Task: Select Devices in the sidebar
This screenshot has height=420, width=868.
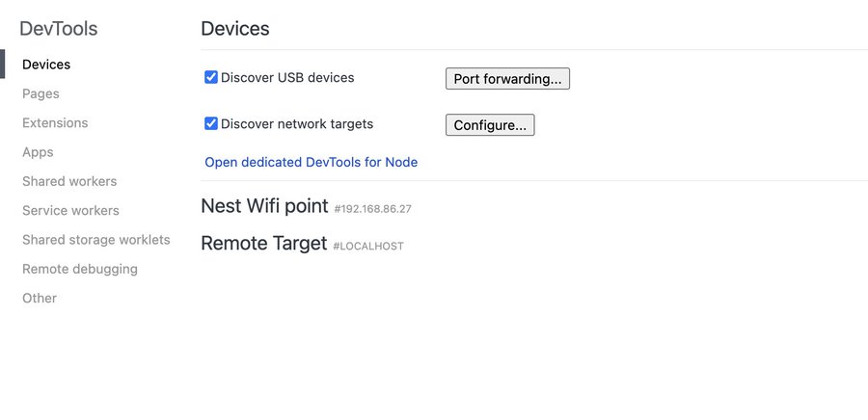Action: 46,65
